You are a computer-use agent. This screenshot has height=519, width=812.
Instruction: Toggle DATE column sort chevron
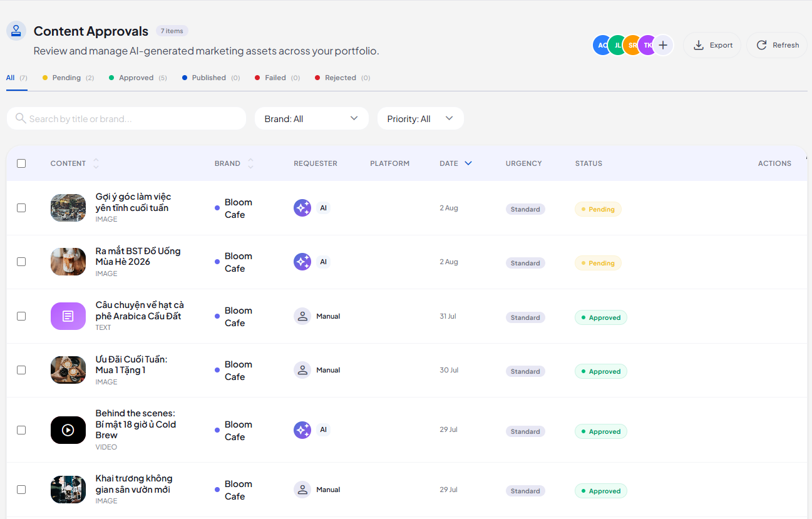[468, 163]
